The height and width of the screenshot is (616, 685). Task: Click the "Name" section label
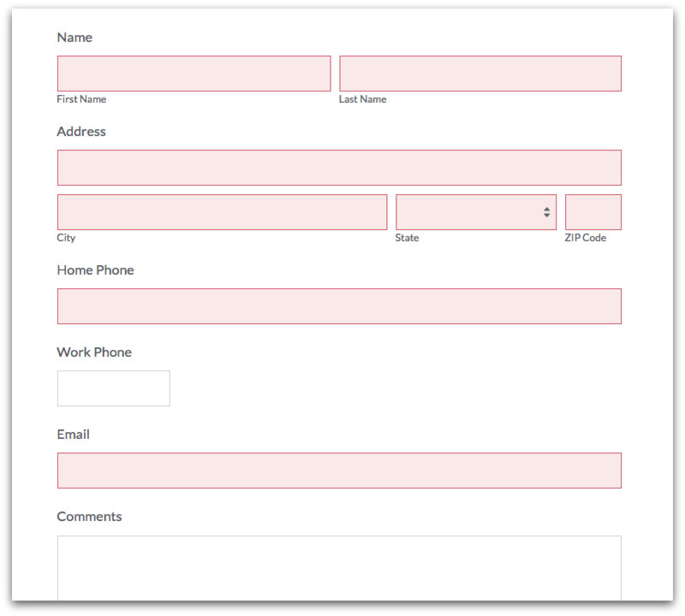pos(74,38)
